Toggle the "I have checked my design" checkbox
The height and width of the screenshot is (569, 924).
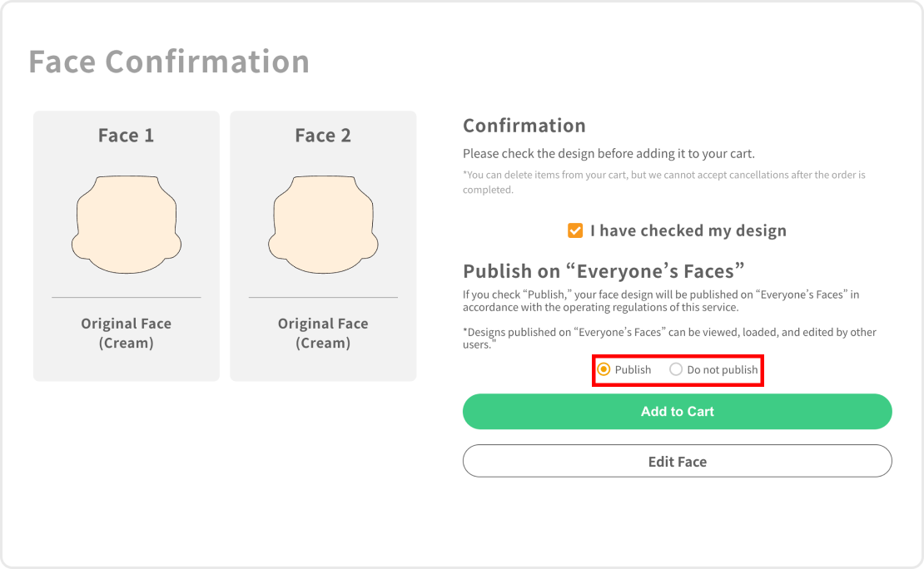coord(575,230)
